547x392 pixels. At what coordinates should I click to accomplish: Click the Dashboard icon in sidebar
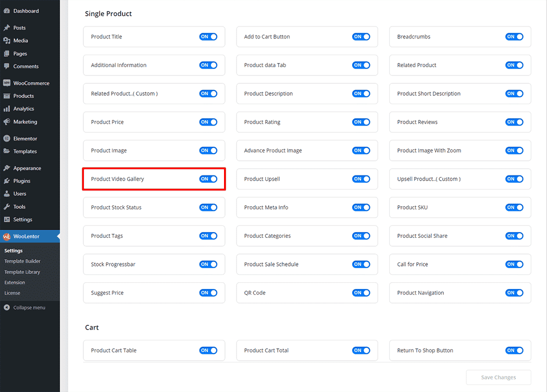[7, 11]
